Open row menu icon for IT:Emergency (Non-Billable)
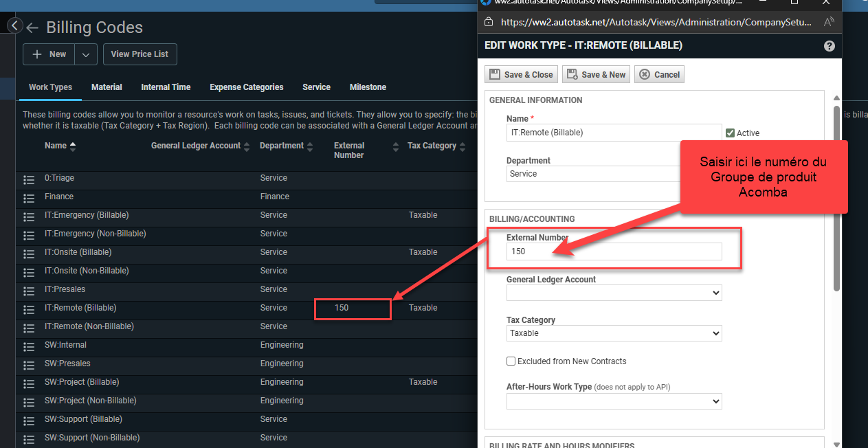Image resolution: width=868 pixels, height=448 pixels. [29, 235]
